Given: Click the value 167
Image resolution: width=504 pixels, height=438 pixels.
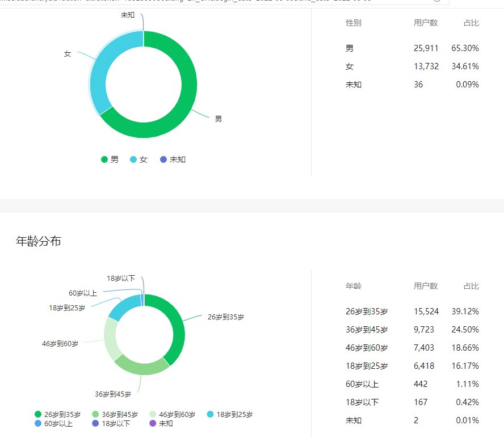Looking at the screenshot, I should tap(421, 402).
